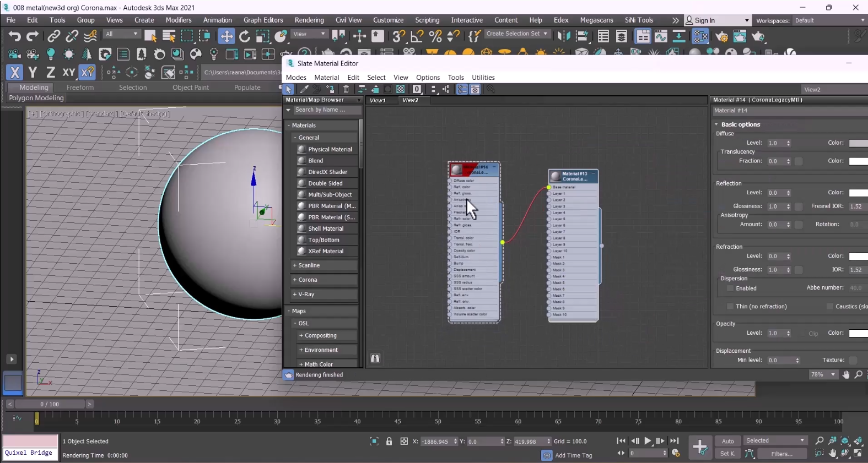Open the Render Setup teapot icon
Image resolution: width=868 pixels, height=463 pixels.
(722, 36)
